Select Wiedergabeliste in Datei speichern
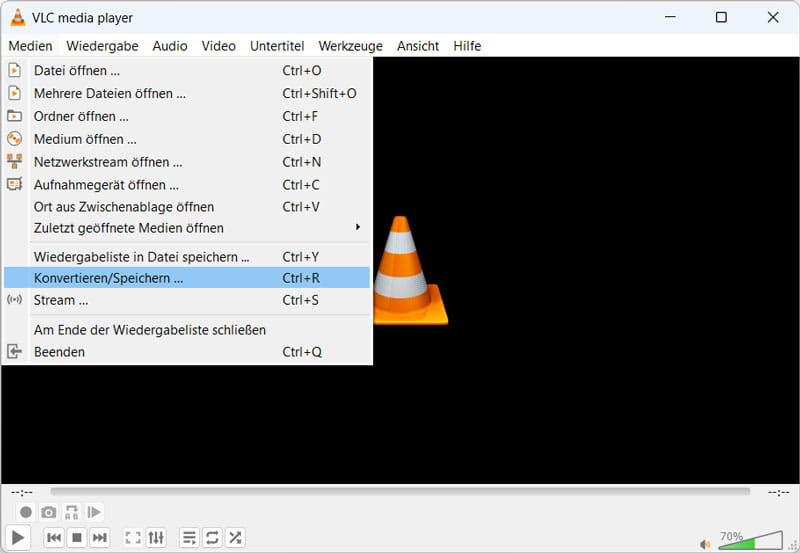The width and height of the screenshot is (800, 553). 187,257
